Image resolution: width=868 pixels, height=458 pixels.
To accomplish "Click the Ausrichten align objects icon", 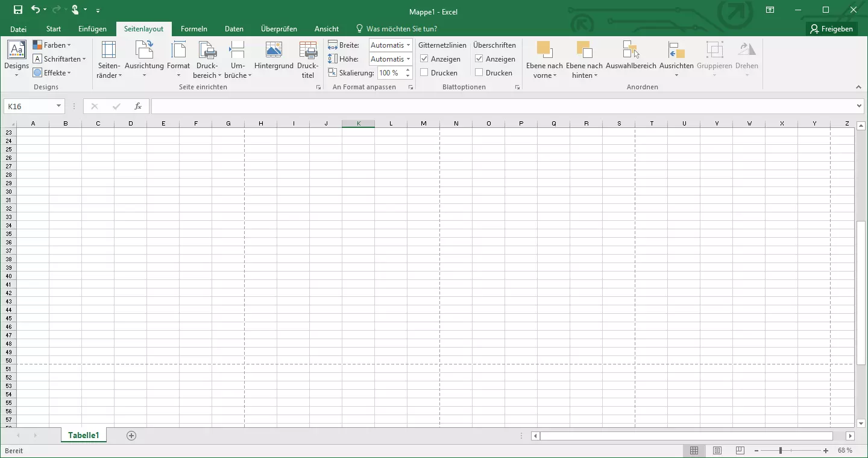I will [676, 50].
